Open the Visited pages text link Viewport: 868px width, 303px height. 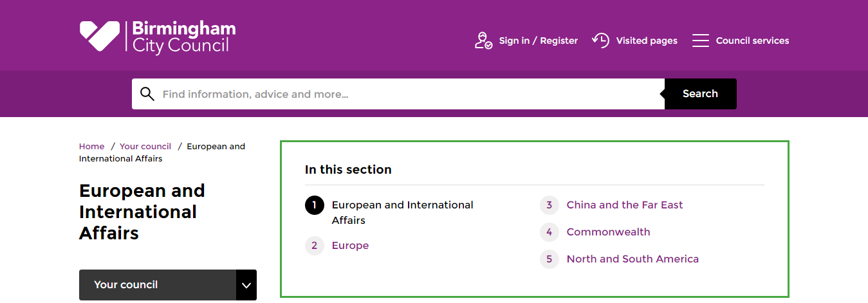click(x=647, y=41)
